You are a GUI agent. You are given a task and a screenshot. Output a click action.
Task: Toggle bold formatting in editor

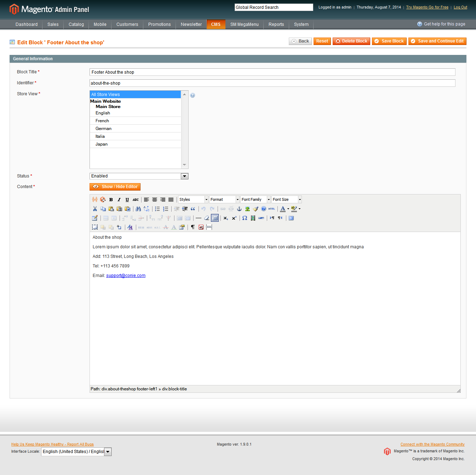(x=111, y=199)
